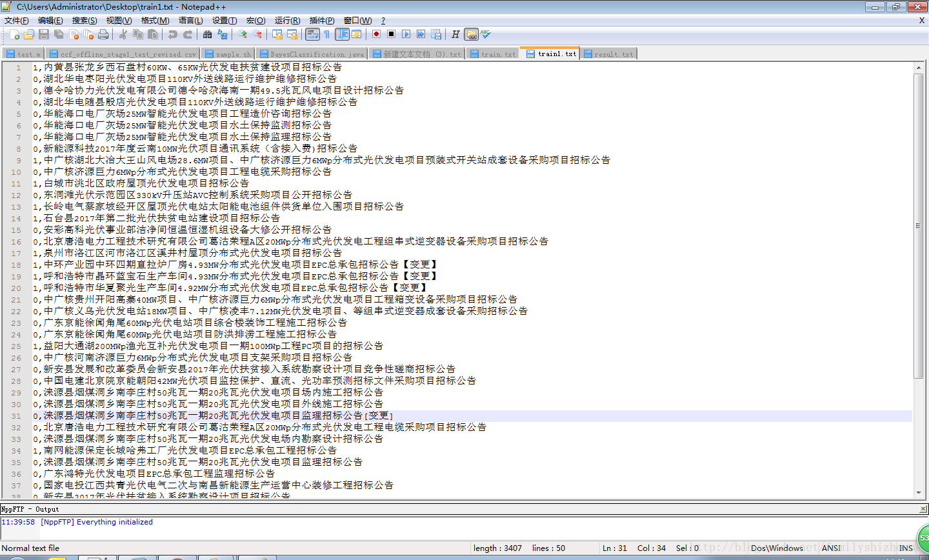929x560 pixels.
Task: Click the Close All documents icon
Action: pos(88,34)
